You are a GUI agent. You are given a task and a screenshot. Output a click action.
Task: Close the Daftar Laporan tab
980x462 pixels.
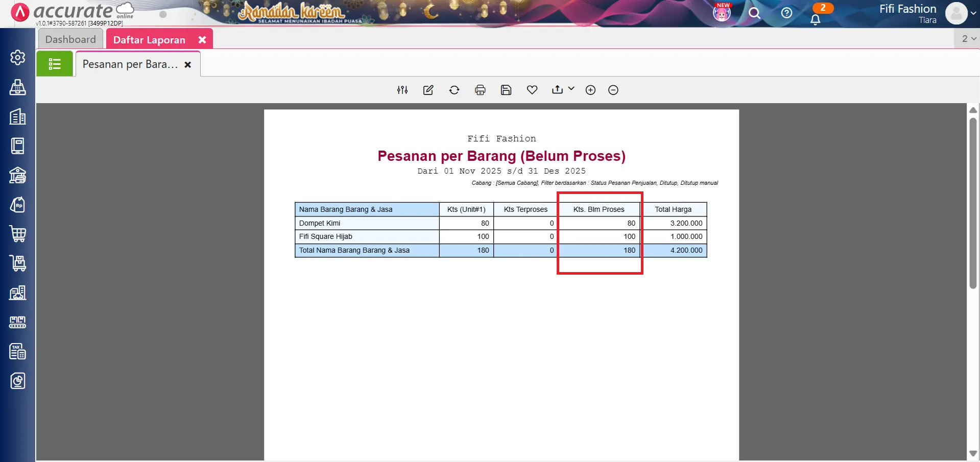(x=202, y=40)
